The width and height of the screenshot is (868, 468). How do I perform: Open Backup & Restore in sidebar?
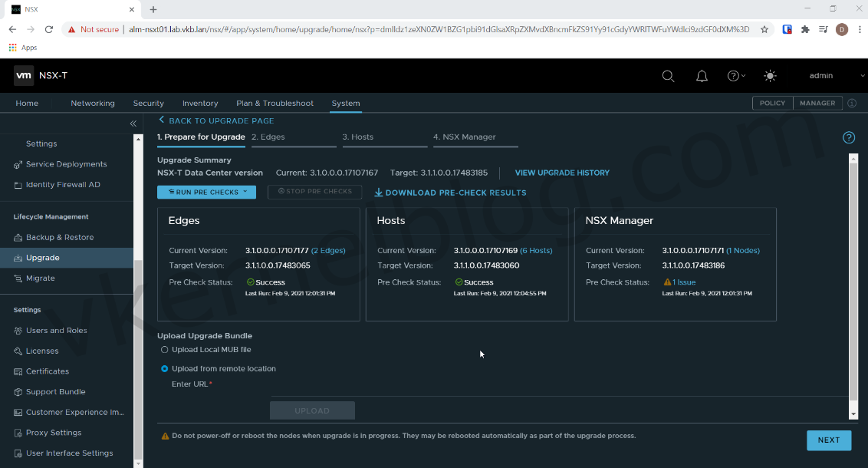(x=60, y=238)
